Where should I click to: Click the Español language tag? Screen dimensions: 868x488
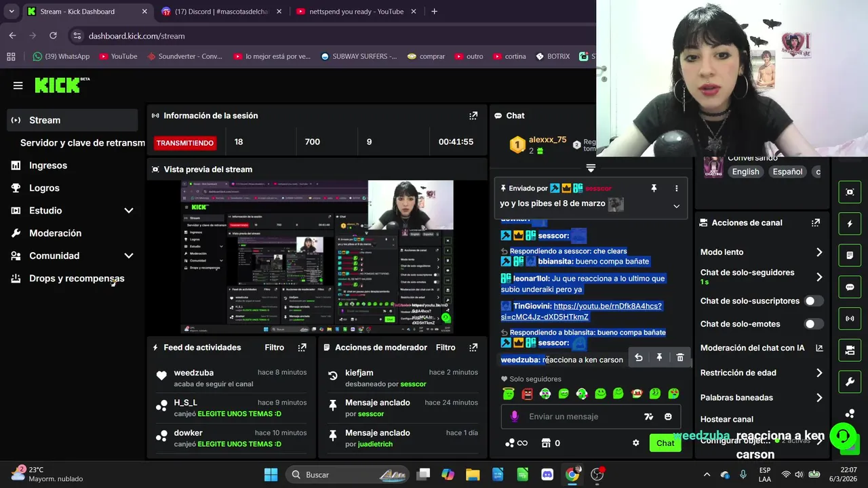click(787, 172)
